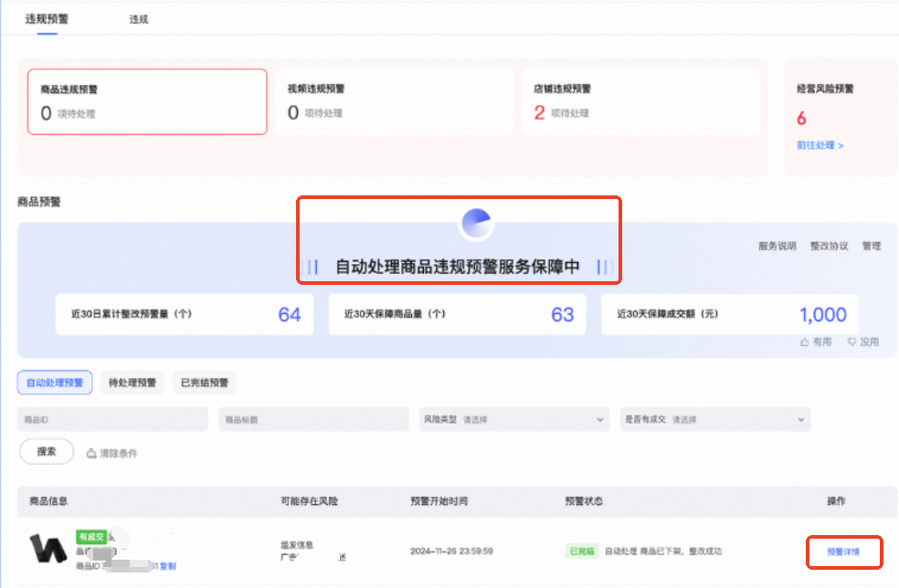The height and width of the screenshot is (588, 899).
Task: Click the 预警开始时间 column header
Action: 439,501
